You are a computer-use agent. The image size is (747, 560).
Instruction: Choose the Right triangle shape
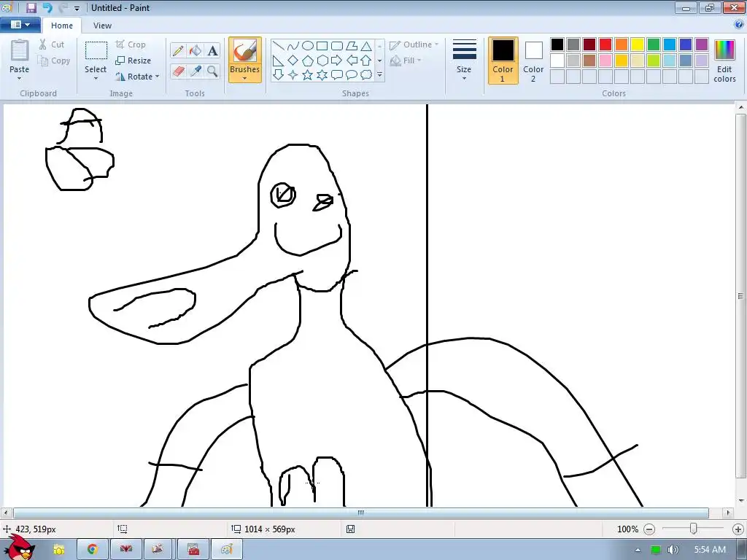tap(278, 61)
